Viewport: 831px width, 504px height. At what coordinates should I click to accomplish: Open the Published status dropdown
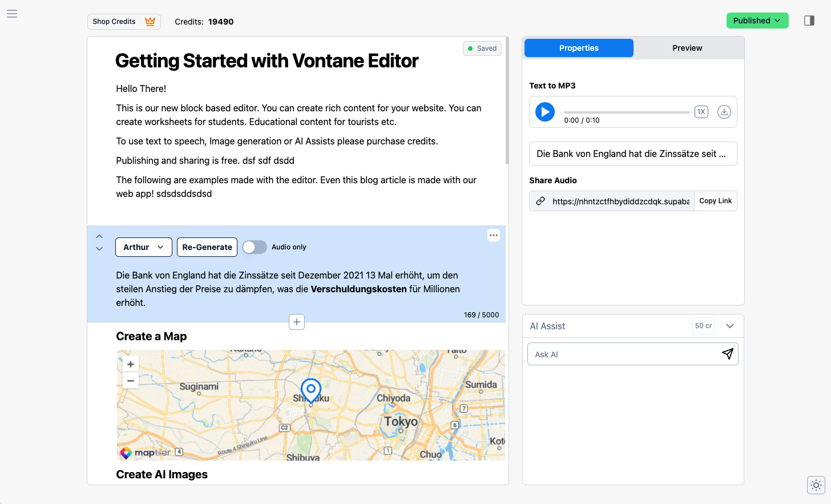[757, 21]
